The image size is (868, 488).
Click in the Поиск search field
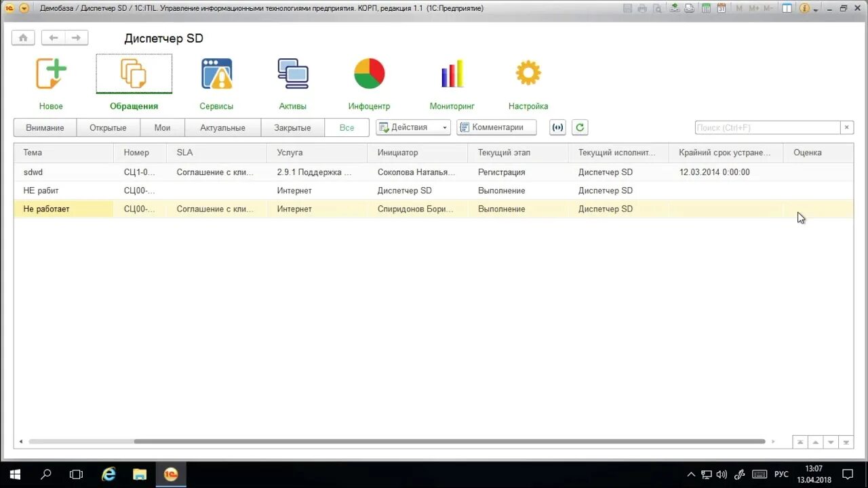pyautogui.click(x=768, y=127)
